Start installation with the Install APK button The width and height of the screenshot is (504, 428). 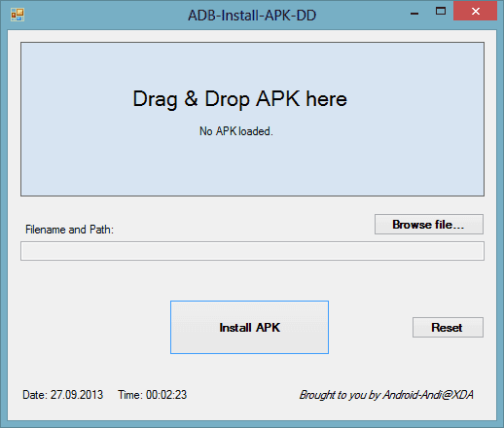tap(249, 327)
